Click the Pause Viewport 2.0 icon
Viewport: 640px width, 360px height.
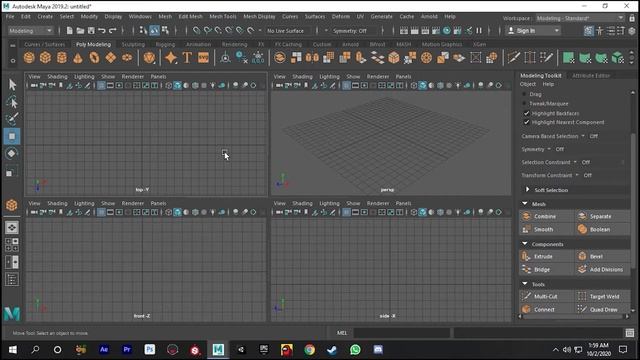pyautogui.click(x=479, y=31)
